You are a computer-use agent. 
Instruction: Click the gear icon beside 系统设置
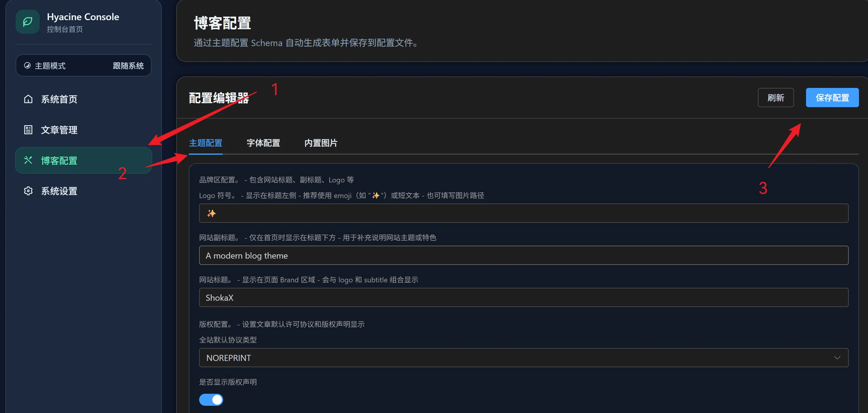tap(28, 191)
